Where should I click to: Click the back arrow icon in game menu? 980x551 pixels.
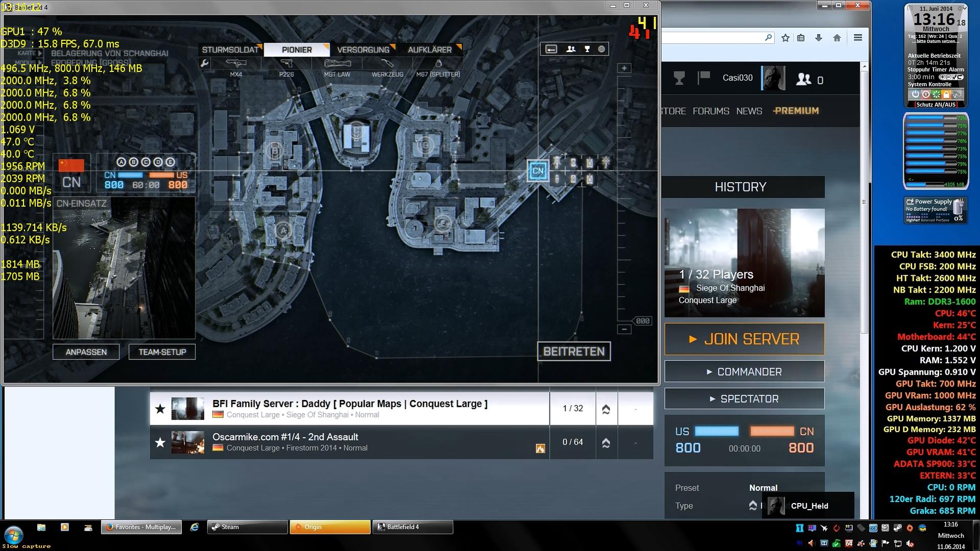coord(551,49)
